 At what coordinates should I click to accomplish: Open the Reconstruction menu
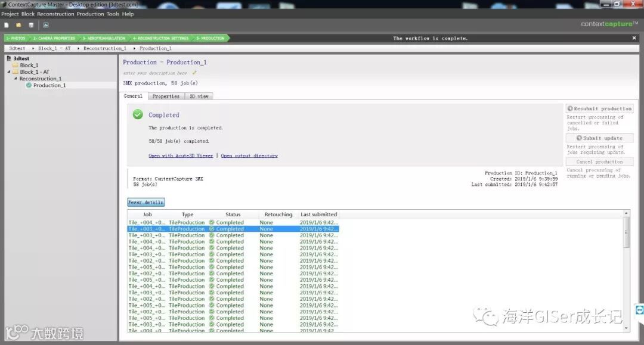pyautogui.click(x=55, y=14)
